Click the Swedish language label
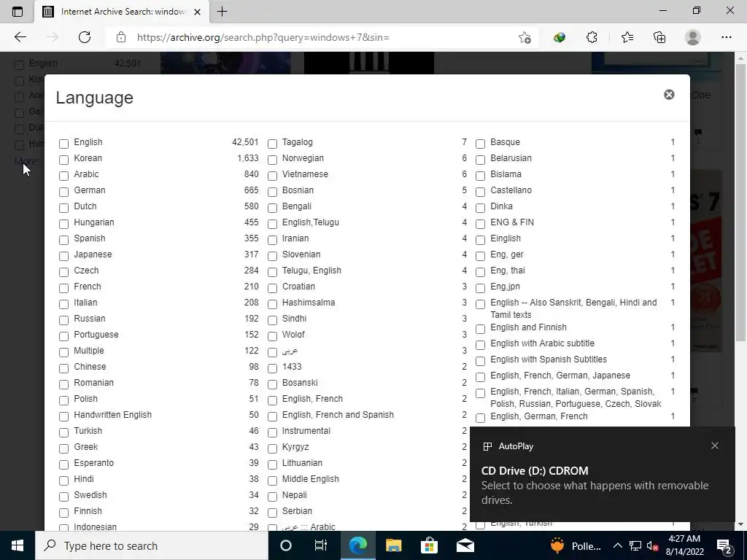The height and width of the screenshot is (560, 747). (90, 495)
